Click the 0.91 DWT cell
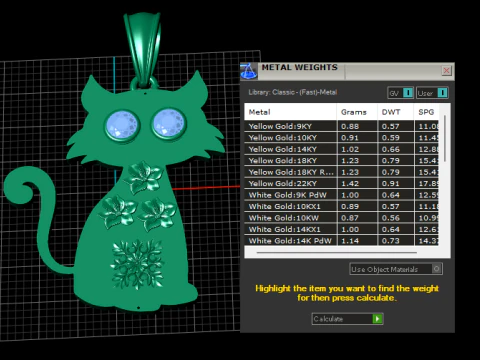The width and height of the screenshot is (480, 360). point(396,184)
